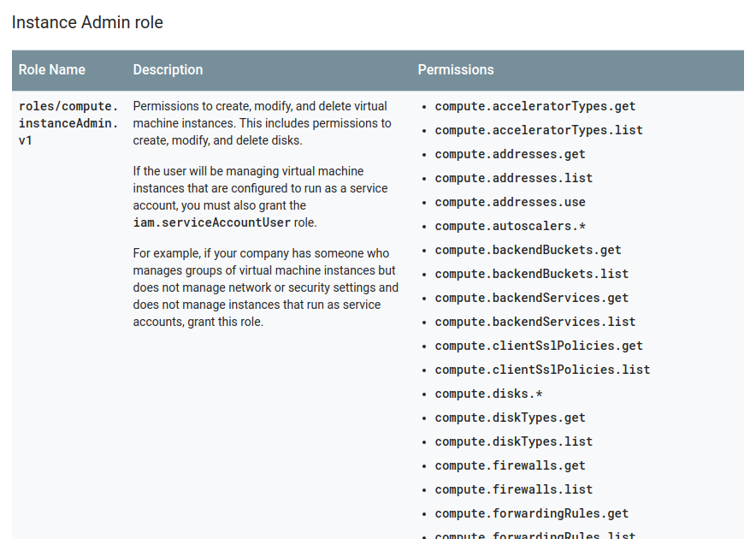Select the compute.clientSslPolicies.get permission
This screenshot has height=539, width=756.
[x=539, y=346]
